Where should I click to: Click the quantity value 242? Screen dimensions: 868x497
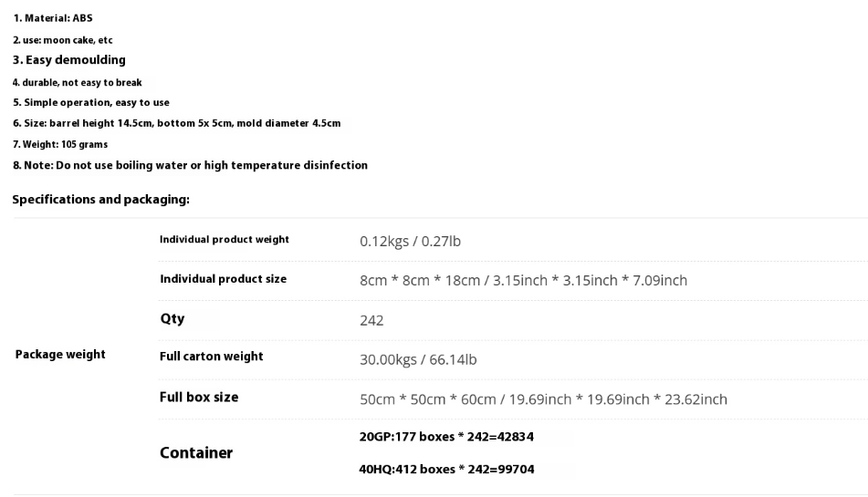tap(371, 321)
